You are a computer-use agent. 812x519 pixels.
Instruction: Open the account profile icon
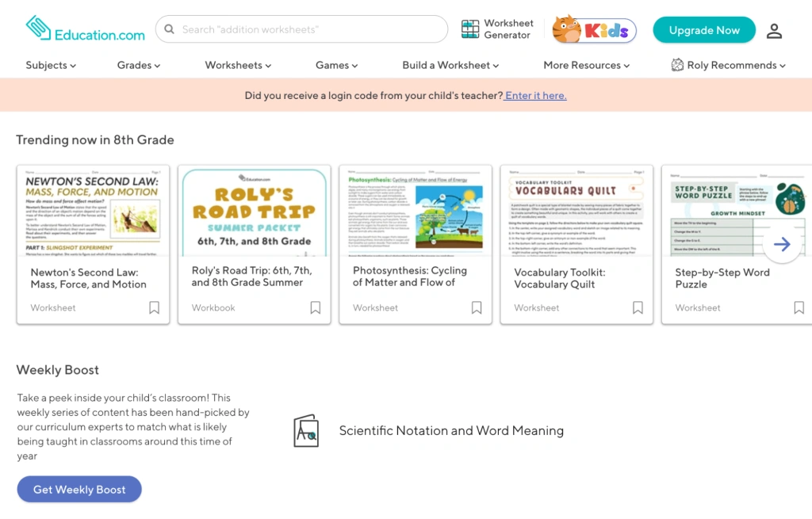[774, 30]
